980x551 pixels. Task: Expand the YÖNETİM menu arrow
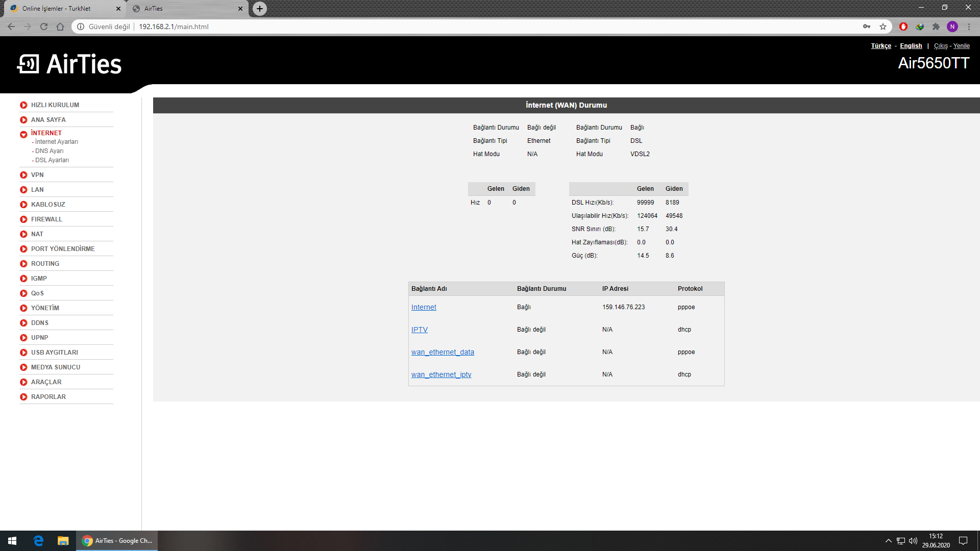(x=23, y=308)
